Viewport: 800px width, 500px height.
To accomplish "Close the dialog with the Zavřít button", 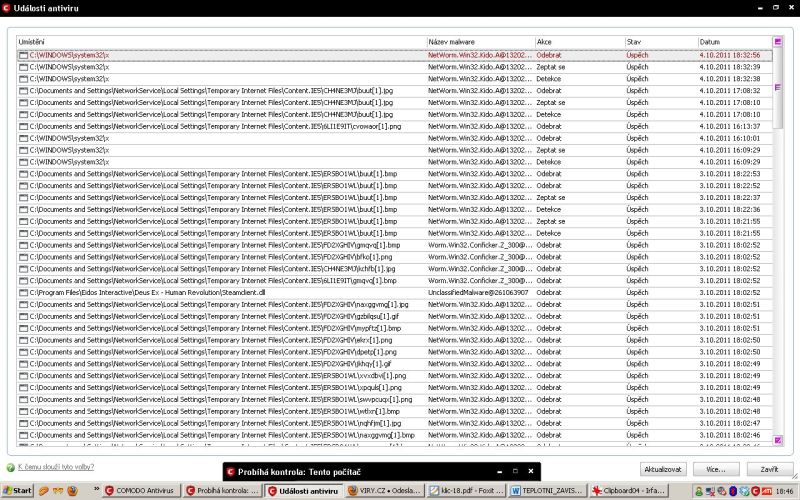I will (x=769, y=469).
